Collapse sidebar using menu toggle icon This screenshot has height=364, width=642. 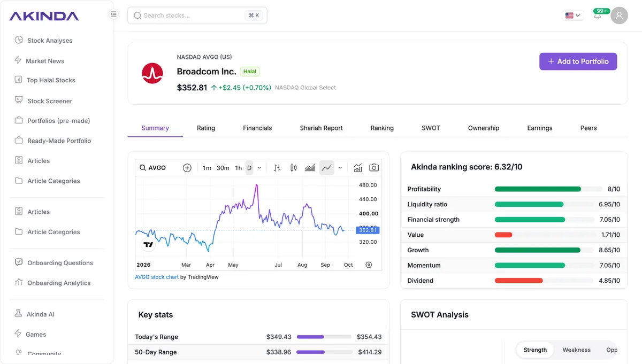[x=113, y=14]
